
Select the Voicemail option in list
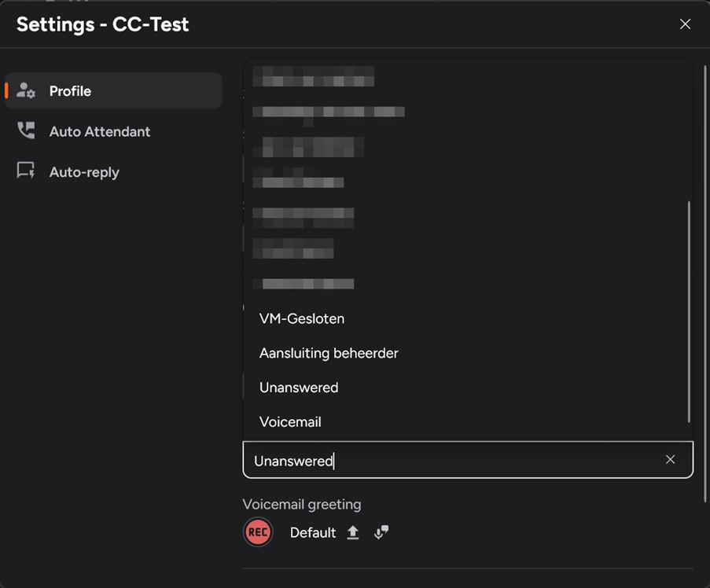point(290,422)
